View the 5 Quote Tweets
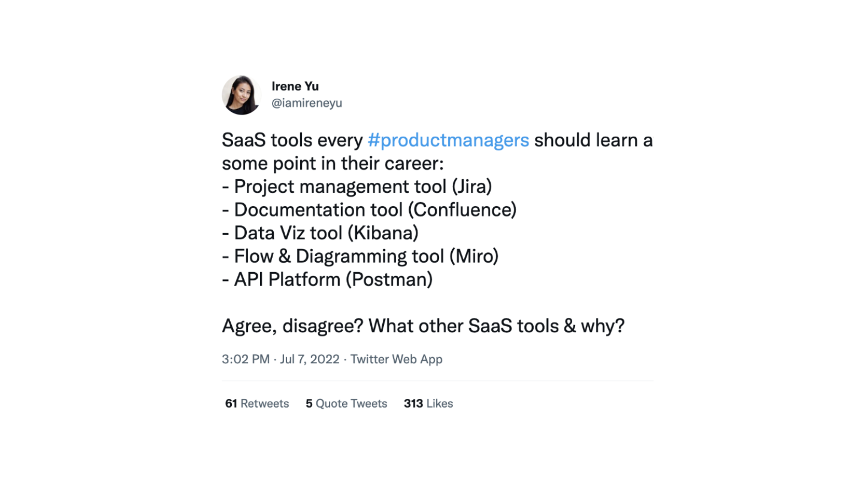This screenshot has width=868, height=486. tap(346, 403)
